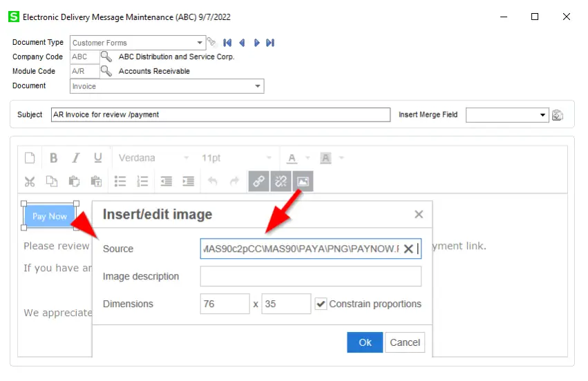The image size is (588, 381).
Task: Open the Document Type dropdown
Action: [200, 43]
